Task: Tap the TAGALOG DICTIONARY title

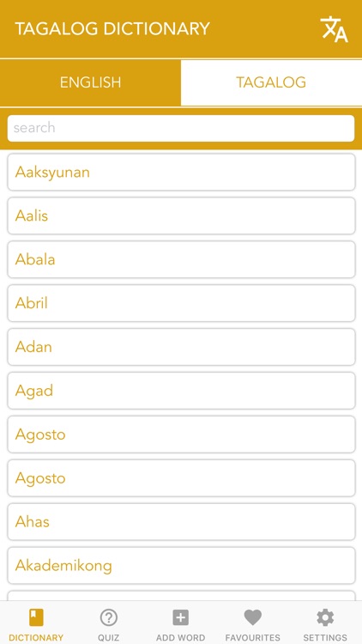Action: point(112,28)
